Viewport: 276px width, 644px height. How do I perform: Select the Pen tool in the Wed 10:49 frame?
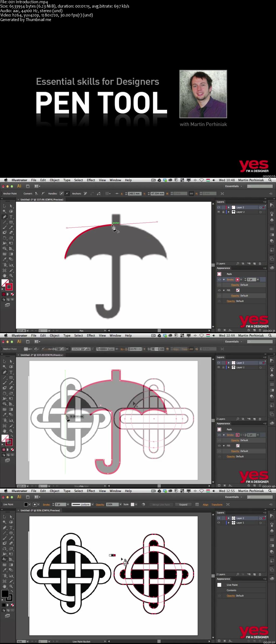(5, 372)
